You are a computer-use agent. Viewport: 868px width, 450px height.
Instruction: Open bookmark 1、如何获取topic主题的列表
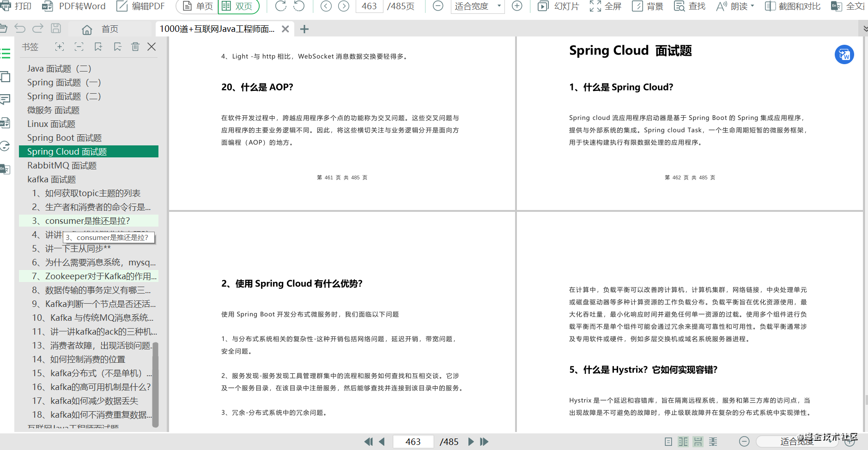pos(86,193)
